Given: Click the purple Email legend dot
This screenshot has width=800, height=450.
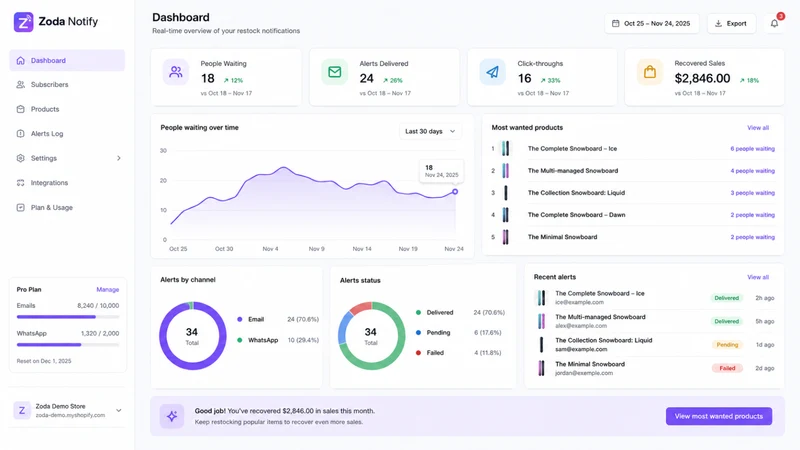Looking at the screenshot, I should (239, 319).
